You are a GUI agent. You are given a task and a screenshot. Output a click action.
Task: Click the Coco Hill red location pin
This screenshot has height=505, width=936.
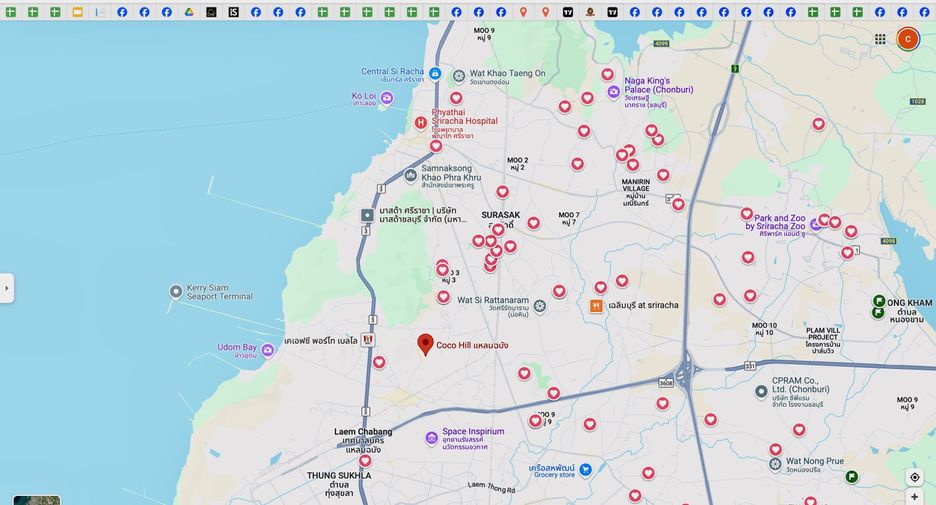pos(425,344)
